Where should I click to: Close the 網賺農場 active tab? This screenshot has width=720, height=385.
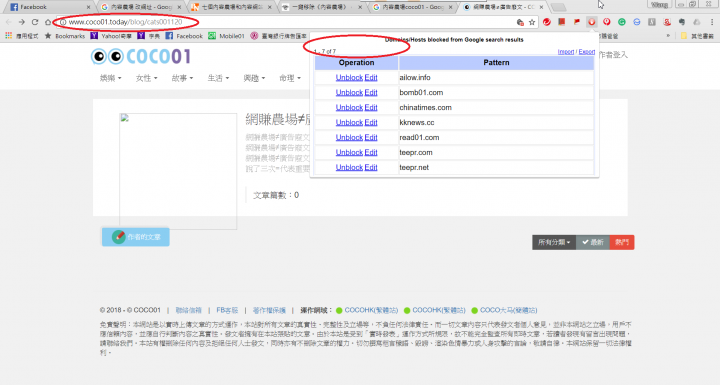[x=542, y=7]
